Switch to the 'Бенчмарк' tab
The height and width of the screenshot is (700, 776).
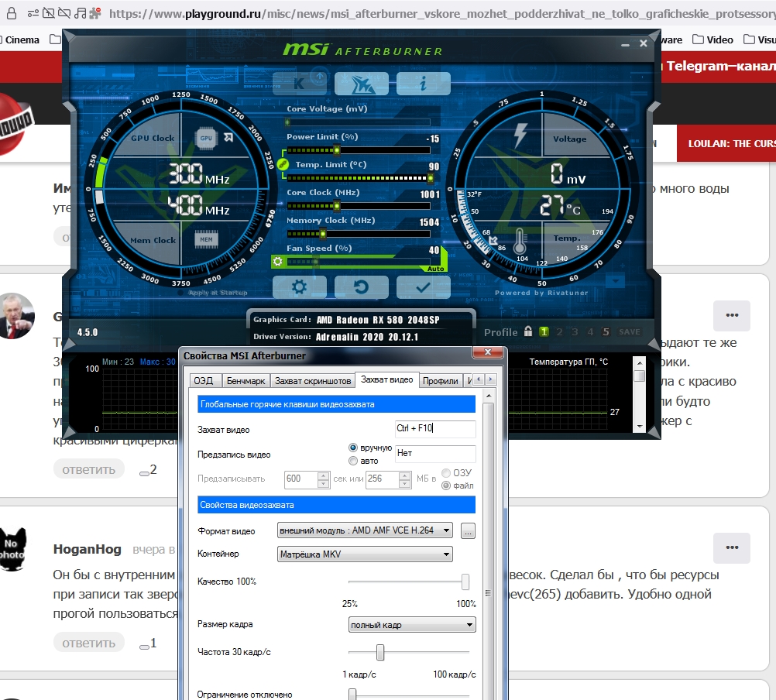(x=246, y=381)
